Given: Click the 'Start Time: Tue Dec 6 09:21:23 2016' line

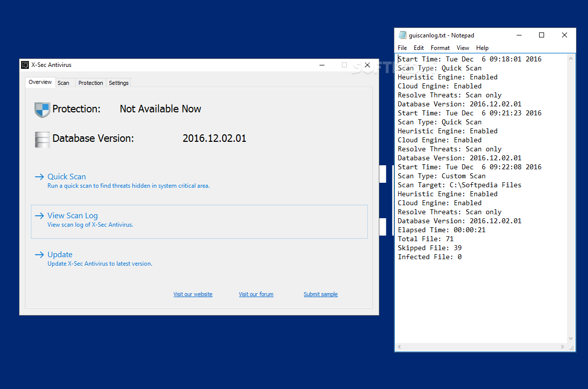Looking at the screenshot, I should point(470,113).
